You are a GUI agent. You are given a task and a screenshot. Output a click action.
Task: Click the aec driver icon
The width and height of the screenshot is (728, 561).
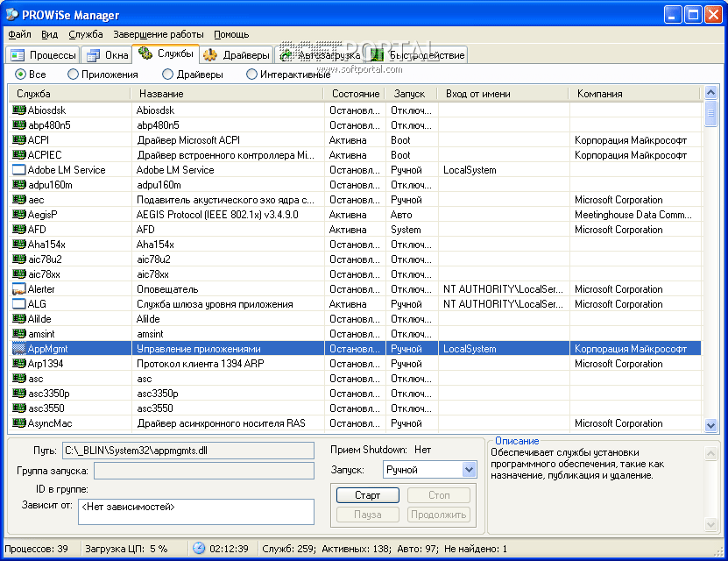18,200
